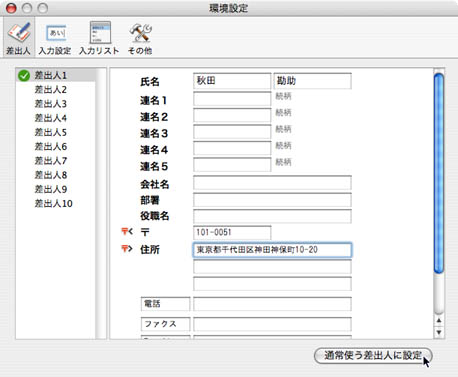Screen dimensions: 458x377
Task: Click the 氏名 given name field 勘助
Action: coord(312,81)
